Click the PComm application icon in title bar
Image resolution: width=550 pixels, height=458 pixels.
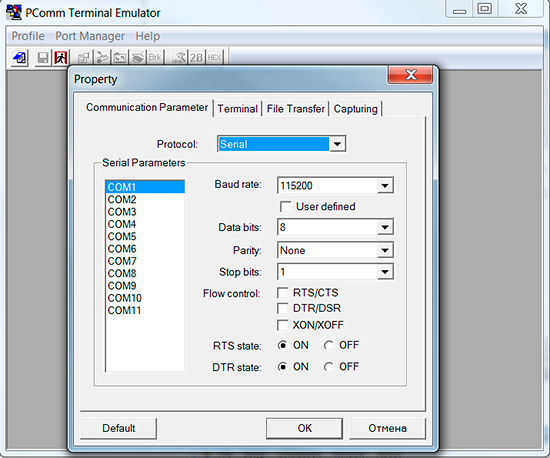tap(14, 12)
